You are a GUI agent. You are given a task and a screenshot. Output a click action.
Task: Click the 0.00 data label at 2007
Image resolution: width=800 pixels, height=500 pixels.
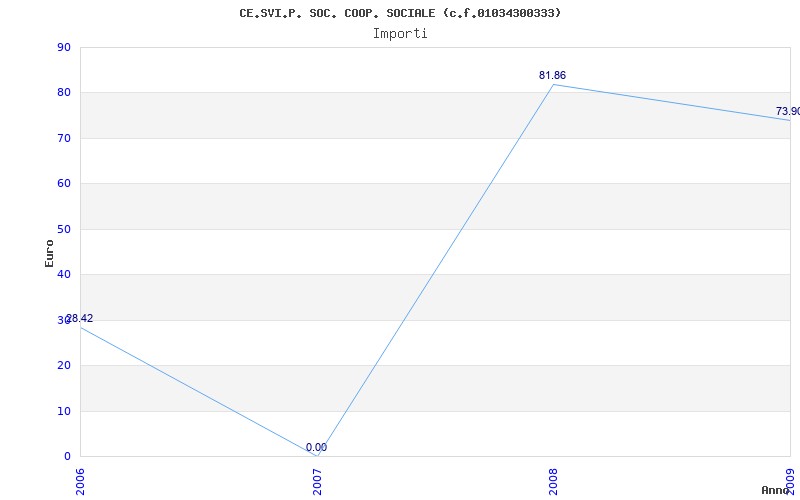(x=316, y=447)
